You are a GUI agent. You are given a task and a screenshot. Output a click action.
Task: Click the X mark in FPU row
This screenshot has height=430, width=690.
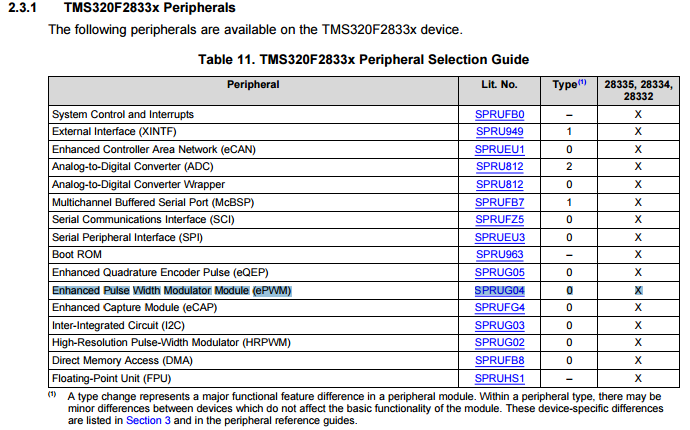pos(638,379)
